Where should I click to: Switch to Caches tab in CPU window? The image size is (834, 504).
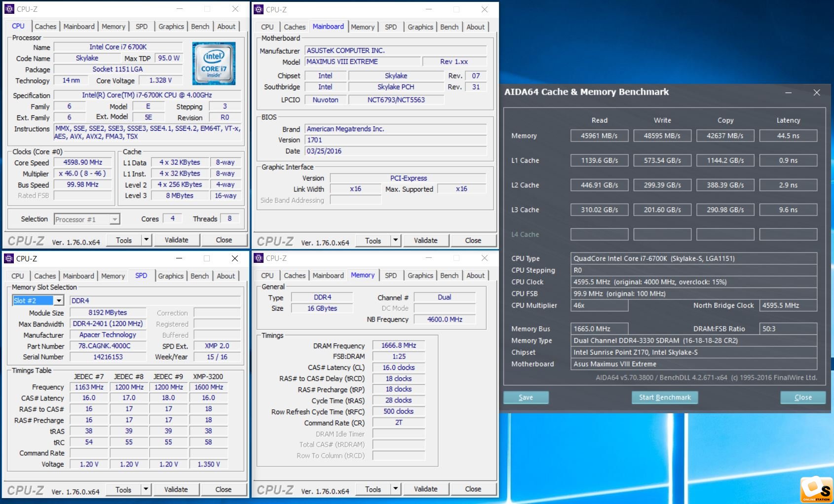45,27
